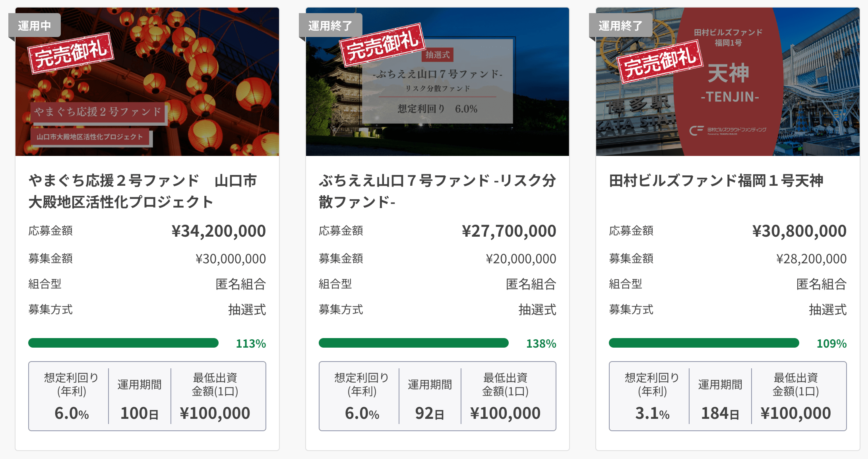Click the 運用終了 badge on 田村ビルズ card
This screenshot has height=459, width=868.
coord(620,25)
